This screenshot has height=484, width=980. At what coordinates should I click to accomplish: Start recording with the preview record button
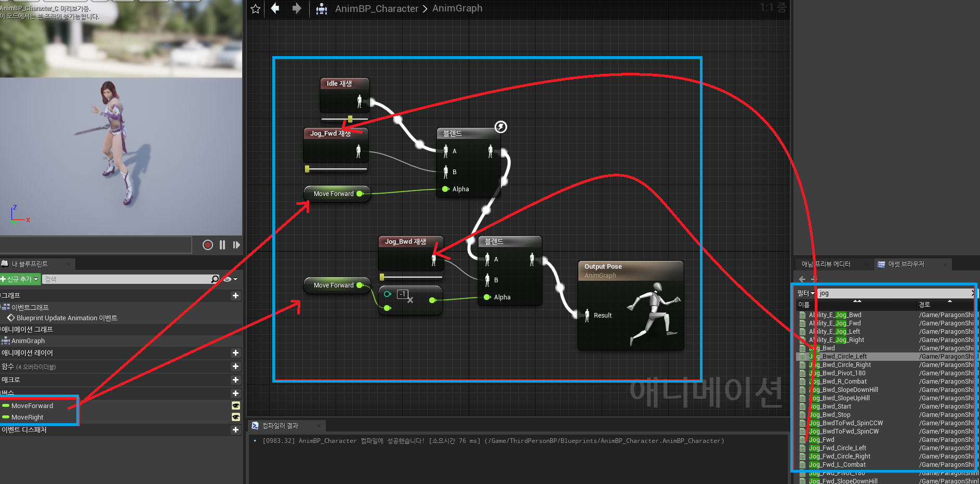(x=208, y=245)
